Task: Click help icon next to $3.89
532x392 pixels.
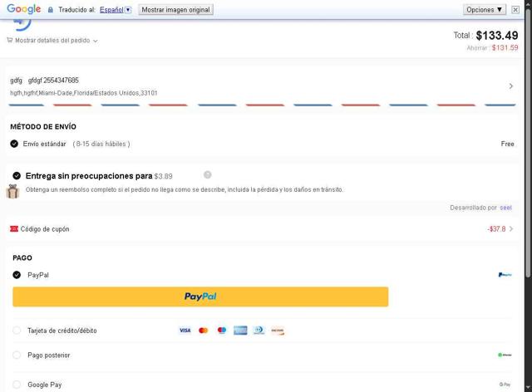Action: coord(207,174)
